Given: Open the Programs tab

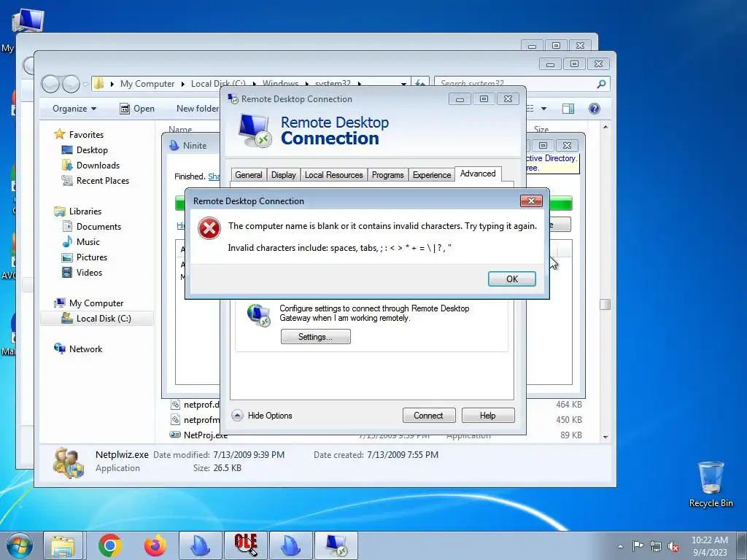Looking at the screenshot, I should (x=388, y=175).
